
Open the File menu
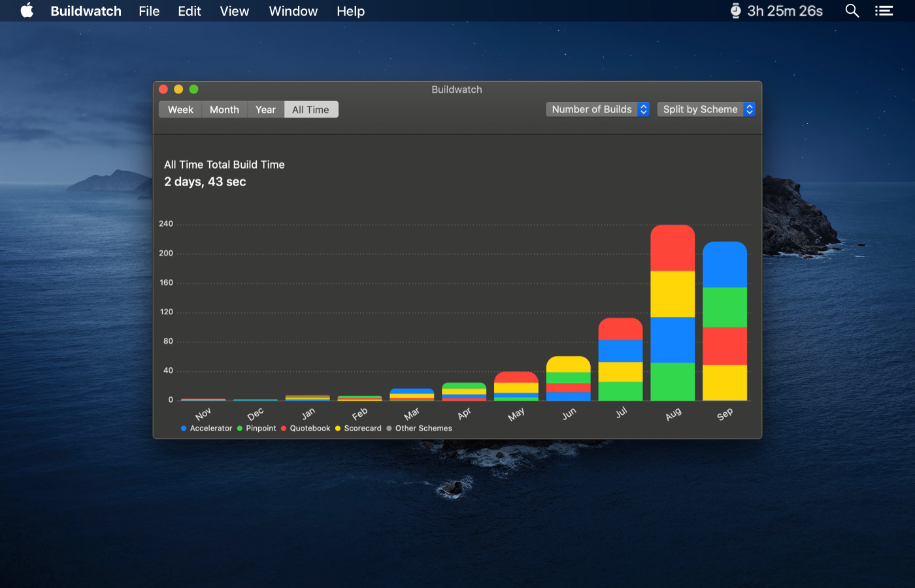(149, 11)
